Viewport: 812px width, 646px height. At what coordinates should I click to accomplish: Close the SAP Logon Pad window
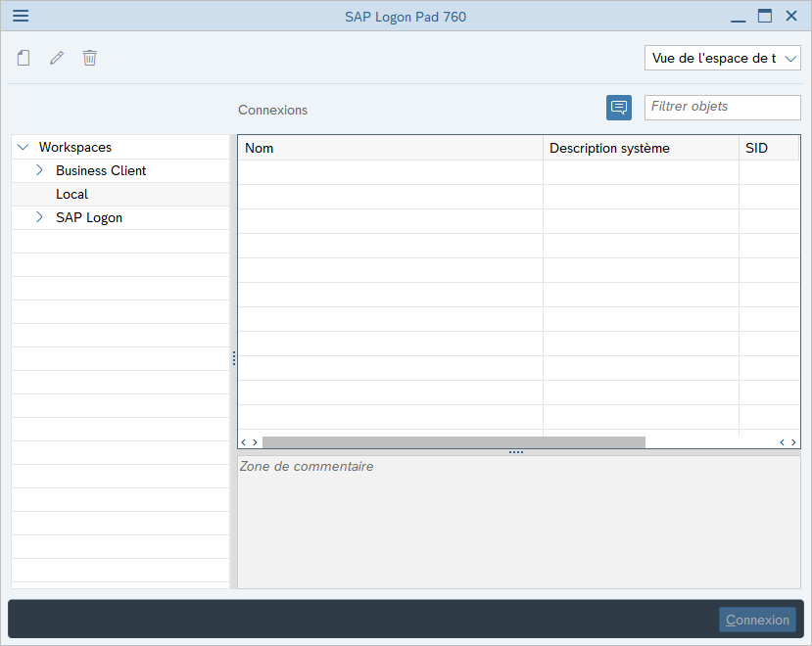pyautogui.click(x=791, y=16)
